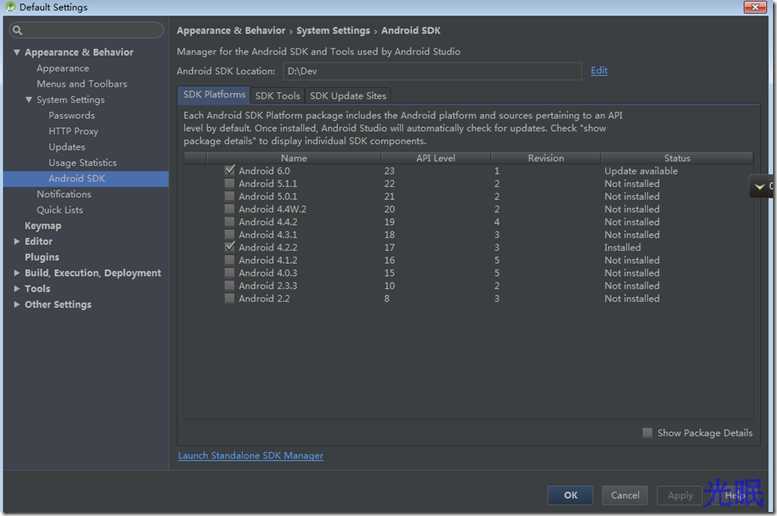Check the Android 4.3.1 platform checkbox
Screen dimensions: 777x516
pyautogui.click(x=229, y=234)
